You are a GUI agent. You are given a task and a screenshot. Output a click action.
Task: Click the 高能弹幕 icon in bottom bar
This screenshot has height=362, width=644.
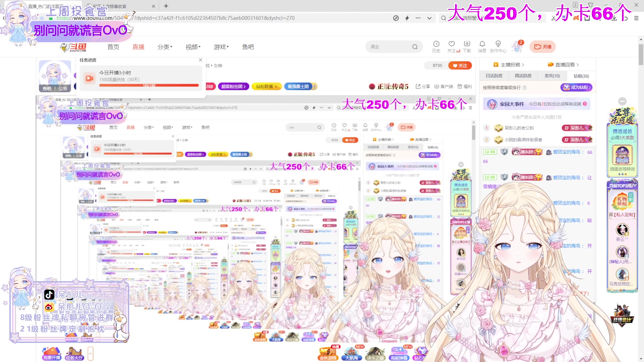click(399, 353)
